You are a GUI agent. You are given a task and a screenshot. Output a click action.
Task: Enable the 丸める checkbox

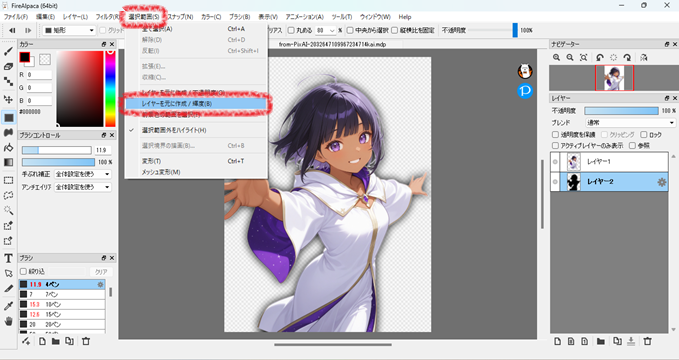291,30
